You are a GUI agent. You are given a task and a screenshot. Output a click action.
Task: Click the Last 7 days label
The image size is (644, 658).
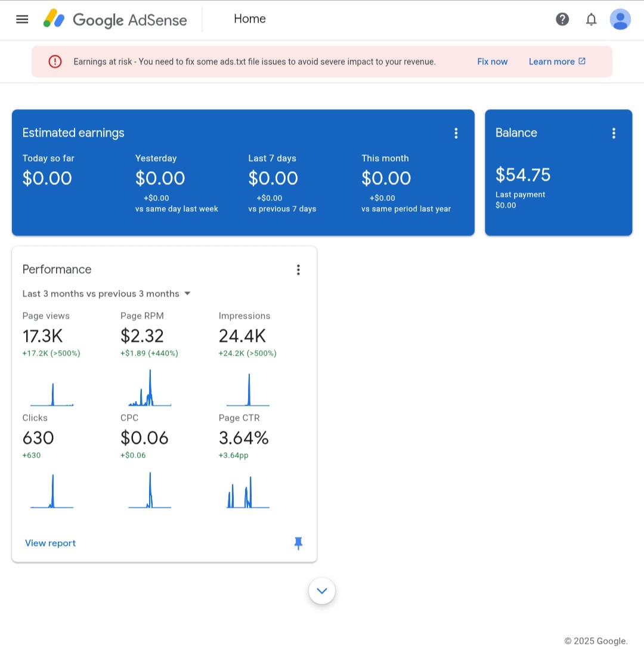(x=273, y=158)
